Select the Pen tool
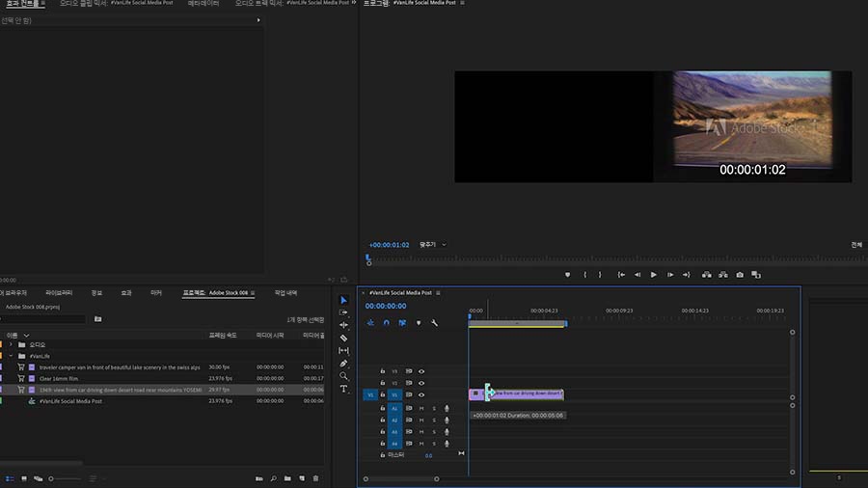 point(343,364)
